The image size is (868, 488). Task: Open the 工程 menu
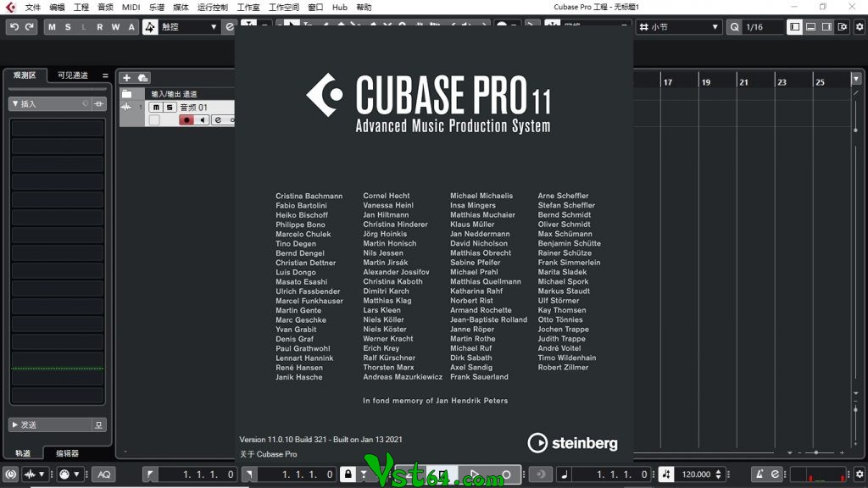click(x=81, y=7)
